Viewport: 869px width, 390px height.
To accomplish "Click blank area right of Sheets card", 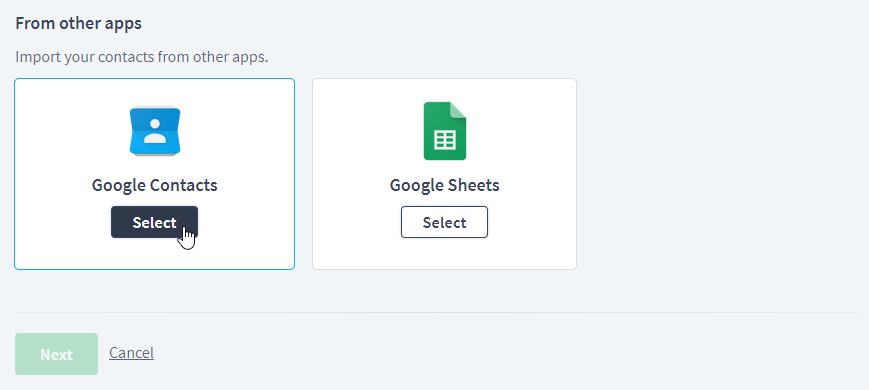I will tap(720, 174).
